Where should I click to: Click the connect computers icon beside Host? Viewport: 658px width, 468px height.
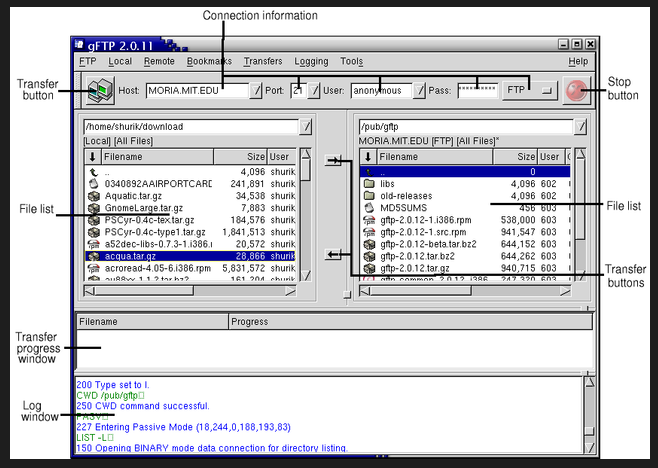[100, 90]
